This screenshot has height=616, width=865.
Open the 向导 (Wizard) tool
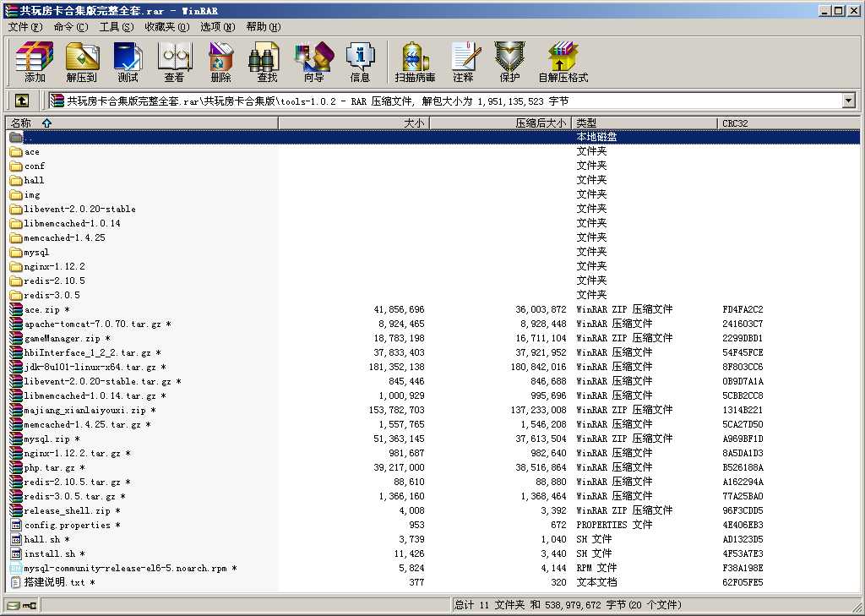314,62
